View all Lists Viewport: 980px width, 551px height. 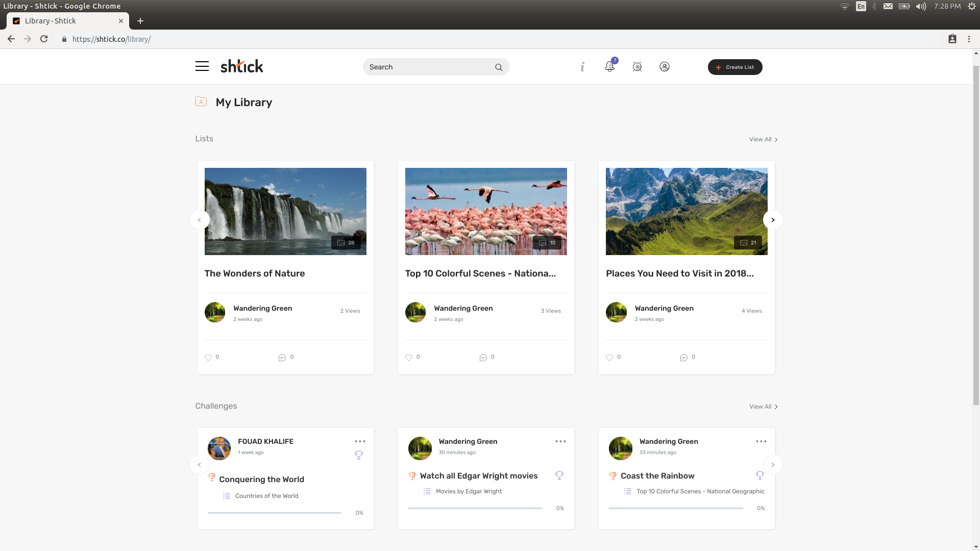pos(763,139)
